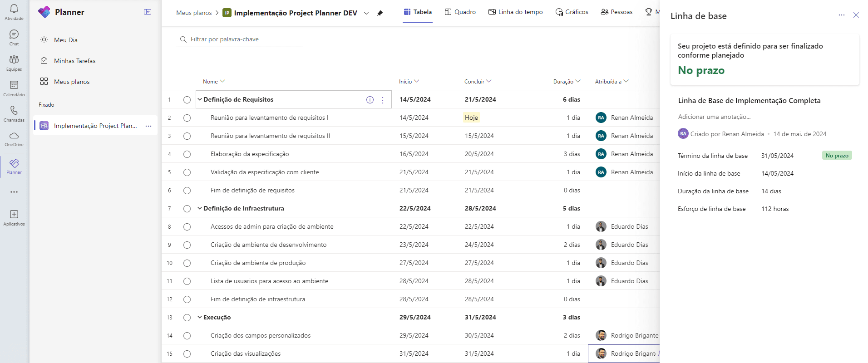Open the Calendário app icon
The height and width of the screenshot is (363, 868).
14,86
